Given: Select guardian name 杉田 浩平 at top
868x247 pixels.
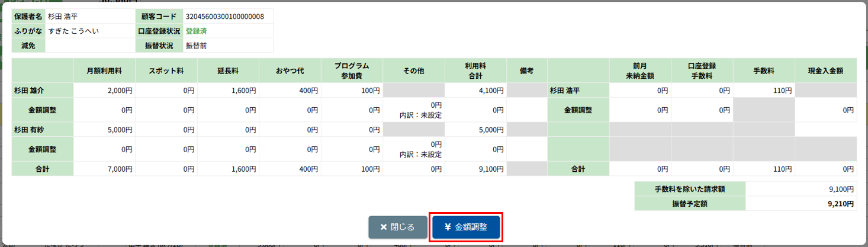Looking at the screenshot, I should [63, 16].
